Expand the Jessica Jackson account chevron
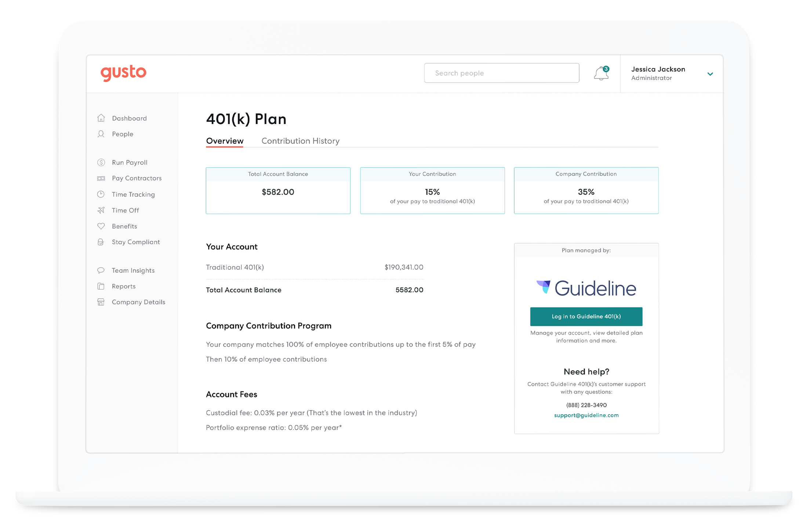 [x=710, y=74]
